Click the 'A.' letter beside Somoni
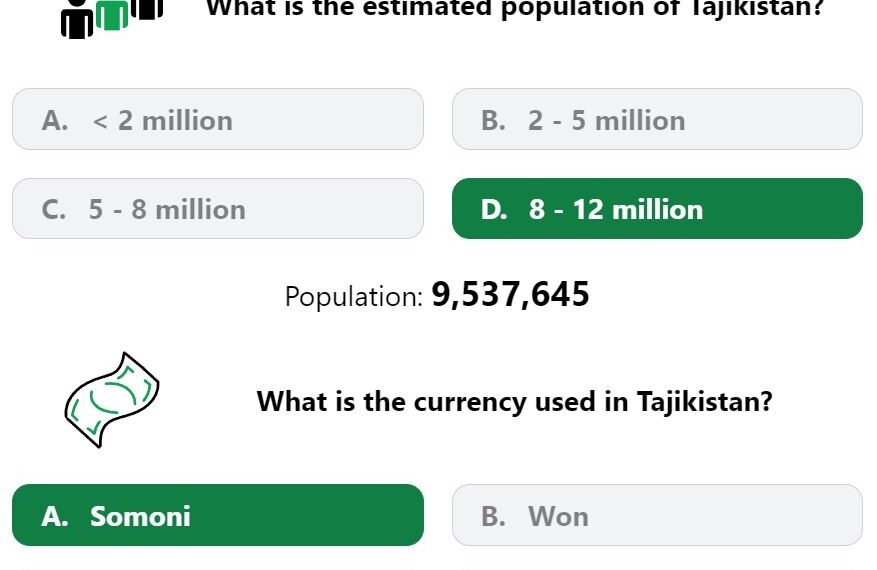Screen dimensions: 877x570 (x=55, y=516)
